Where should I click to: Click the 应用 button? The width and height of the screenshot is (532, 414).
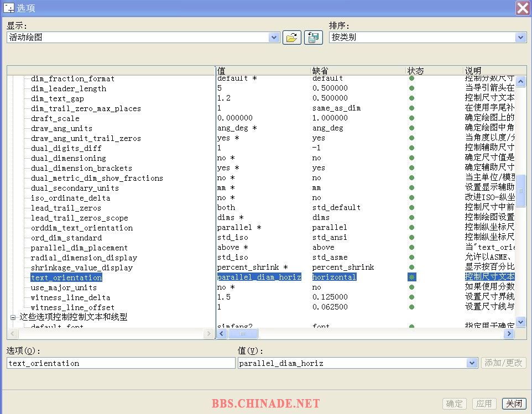click(484, 403)
